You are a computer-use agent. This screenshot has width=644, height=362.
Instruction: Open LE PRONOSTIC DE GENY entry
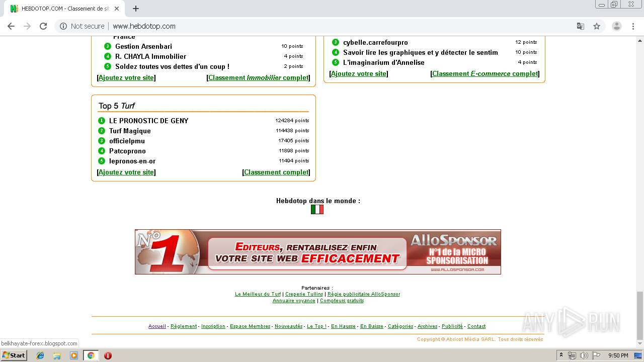pyautogui.click(x=149, y=121)
